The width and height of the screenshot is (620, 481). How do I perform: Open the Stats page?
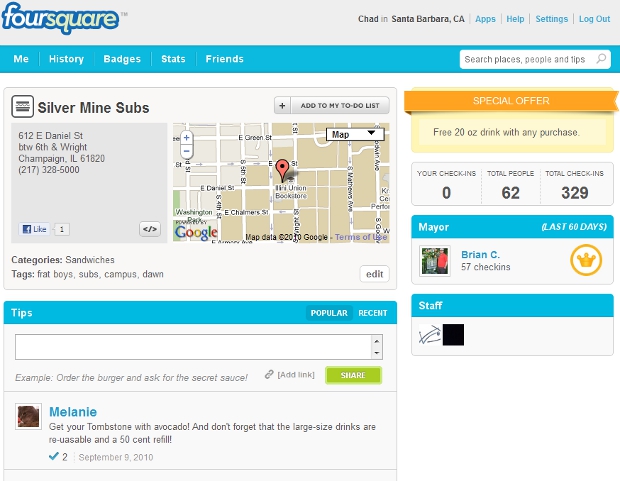(x=173, y=59)
